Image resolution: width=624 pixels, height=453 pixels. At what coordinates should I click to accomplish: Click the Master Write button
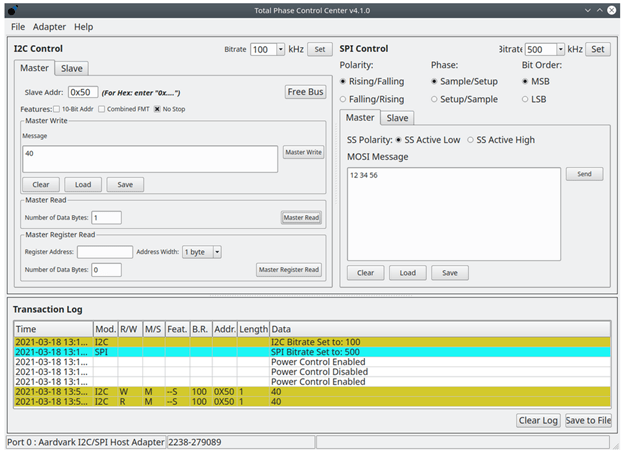click(303, 152)
